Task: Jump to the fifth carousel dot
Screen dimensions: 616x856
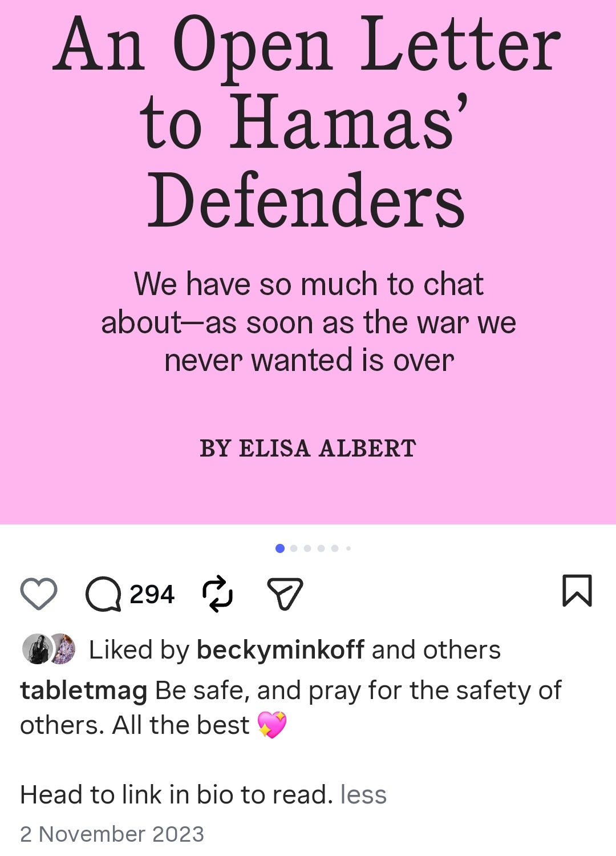Action: click(335, 548)
